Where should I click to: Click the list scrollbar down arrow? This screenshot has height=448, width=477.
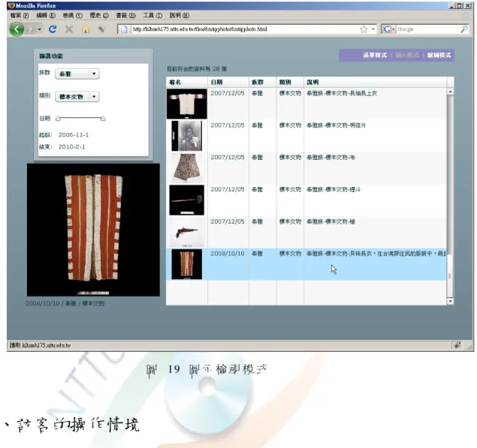450,301
